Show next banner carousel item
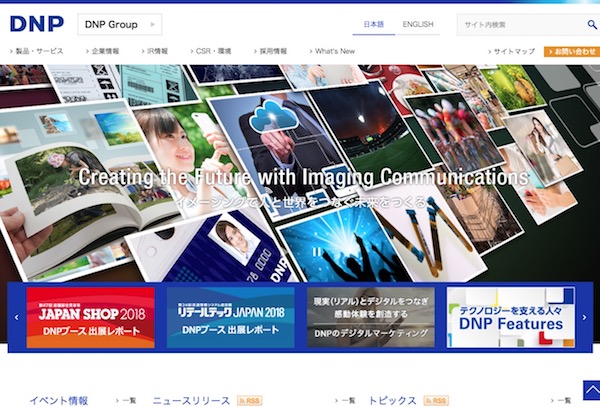This screenshot has width=600, height=407. [584, 317]
